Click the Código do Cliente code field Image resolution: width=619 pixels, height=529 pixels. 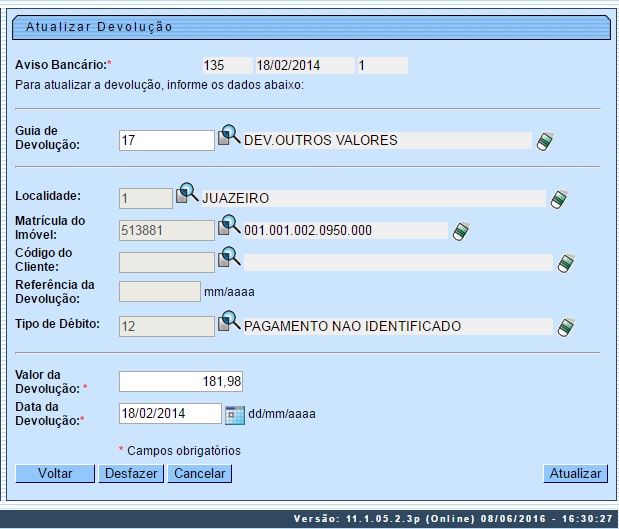coord(166,263)
